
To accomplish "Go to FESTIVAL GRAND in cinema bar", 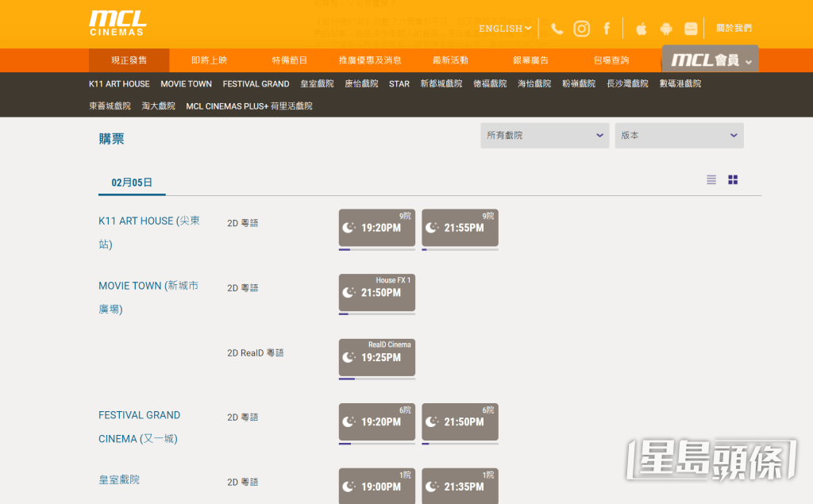I will coord(256,83).
